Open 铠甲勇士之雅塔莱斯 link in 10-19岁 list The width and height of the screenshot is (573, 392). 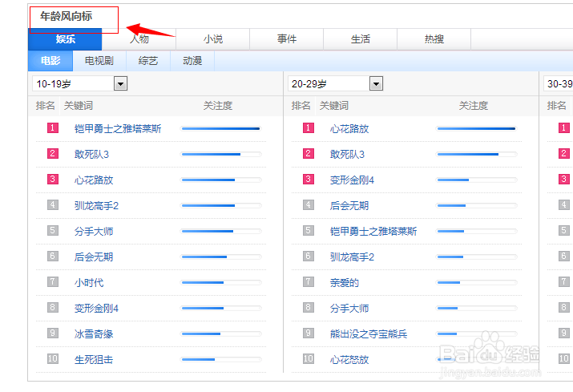coord(118,129)
